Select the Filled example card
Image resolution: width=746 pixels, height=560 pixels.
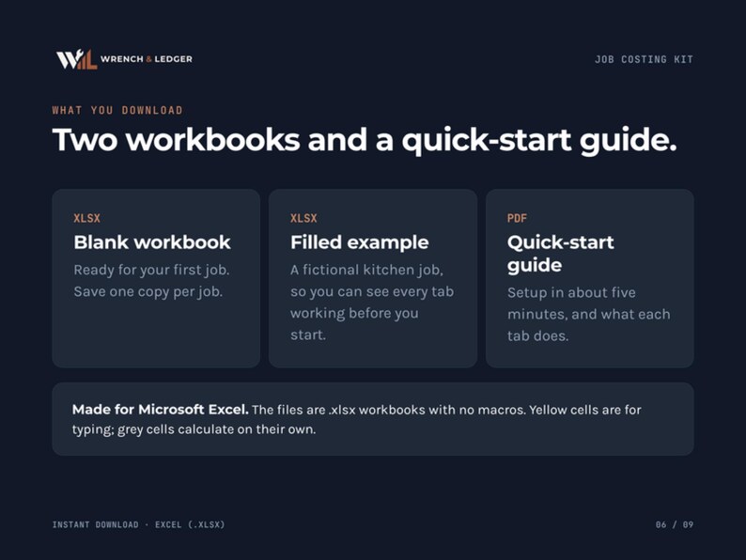(373, 278)
